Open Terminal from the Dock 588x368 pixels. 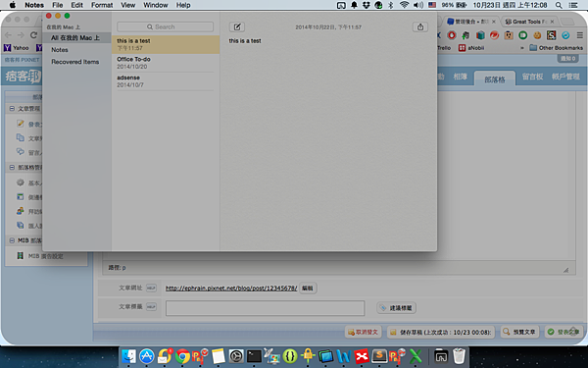click(254, 356)
